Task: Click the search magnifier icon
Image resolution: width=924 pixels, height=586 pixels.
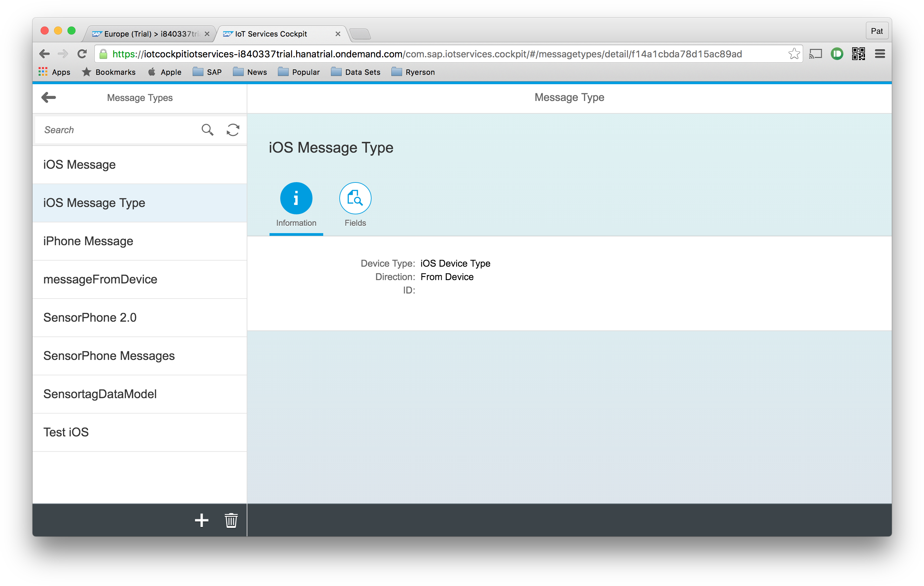Action: (x=207, y=130)
